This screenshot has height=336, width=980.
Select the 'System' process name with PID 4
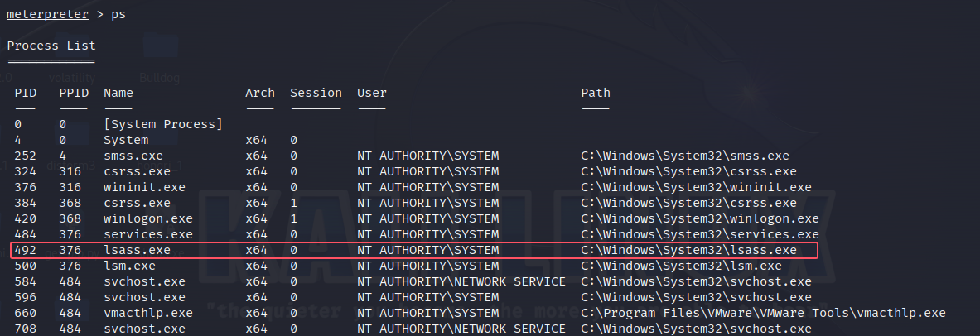click(126, 140)
